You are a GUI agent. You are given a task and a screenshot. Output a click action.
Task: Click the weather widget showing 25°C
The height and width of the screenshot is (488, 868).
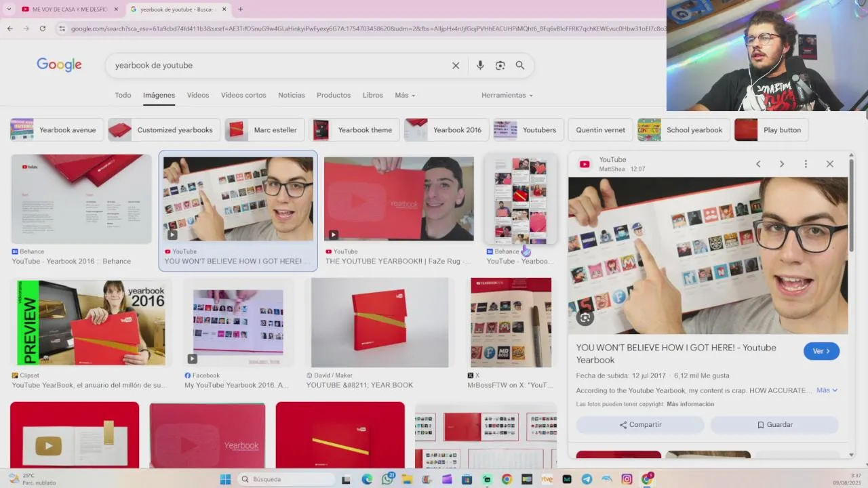coord(33,479)
